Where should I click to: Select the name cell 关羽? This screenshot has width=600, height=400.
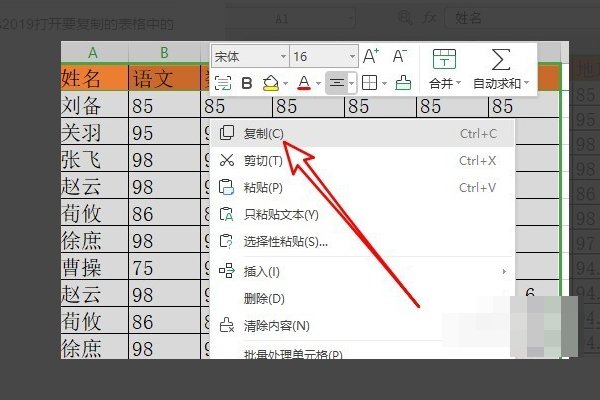(x=95, y=132)
